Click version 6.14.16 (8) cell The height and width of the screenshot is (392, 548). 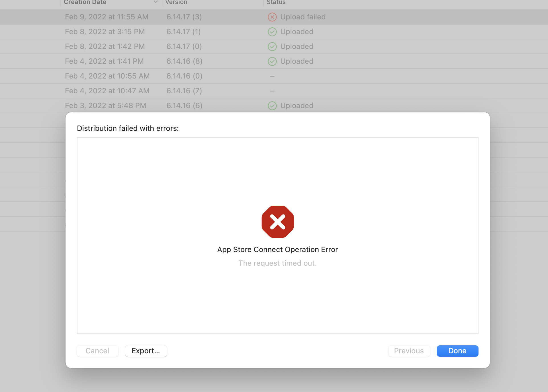(184, 61)
